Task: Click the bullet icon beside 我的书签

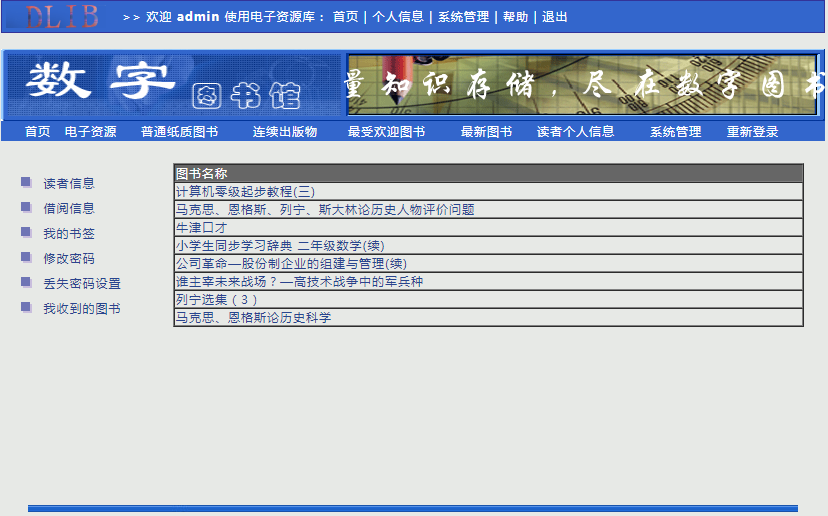Action: tap(26, 232)
